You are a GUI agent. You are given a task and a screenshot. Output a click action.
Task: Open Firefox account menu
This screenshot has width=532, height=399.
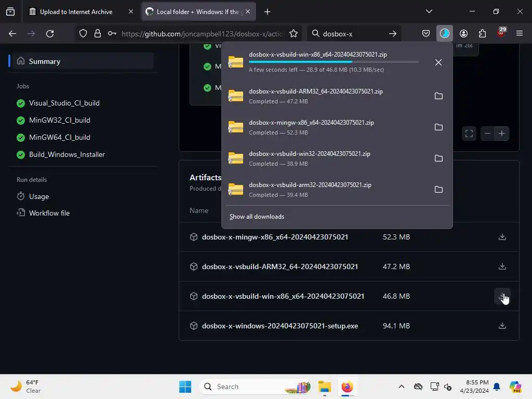click(463, 34)
